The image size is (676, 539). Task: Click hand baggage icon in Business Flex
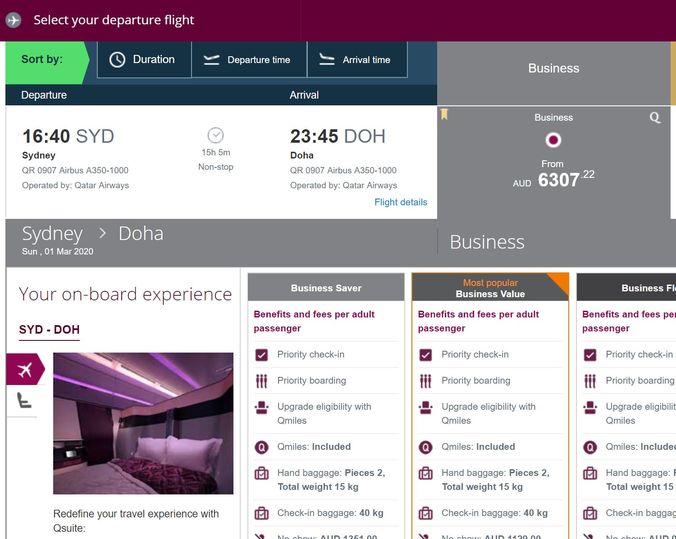pos(590,473)
